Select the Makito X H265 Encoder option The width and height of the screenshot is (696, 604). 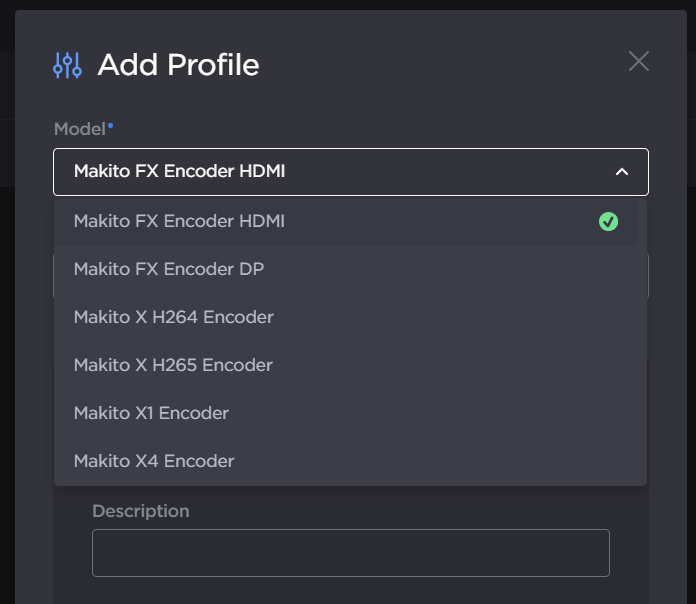tap(173, 365)
